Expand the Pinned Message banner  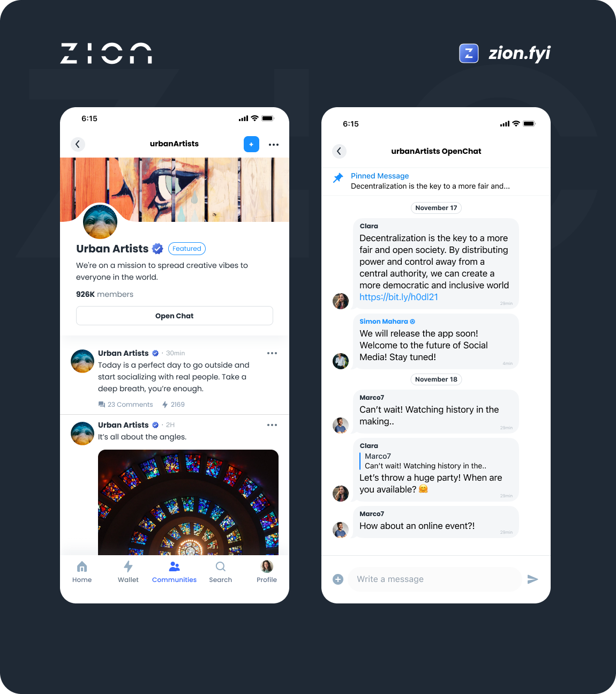point(436,181)
